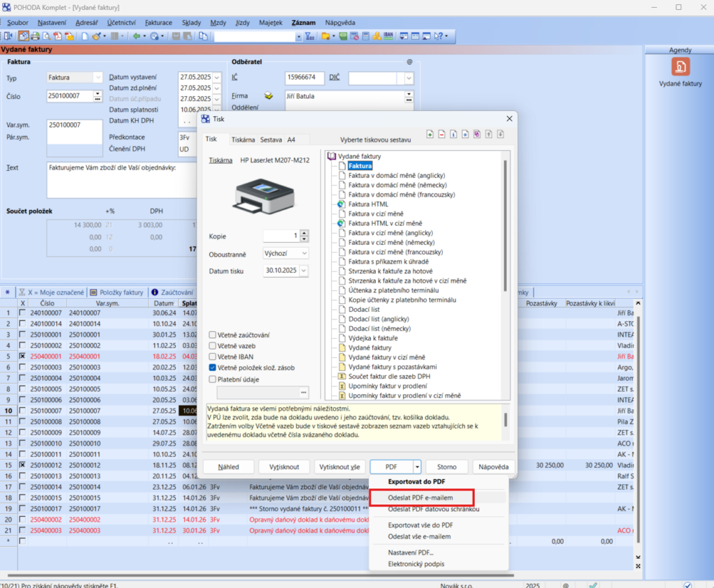Click the PDF button dropdown arrow
Image resolution: width=714 pixels, height=588 pixels.
tap(417, 467)
